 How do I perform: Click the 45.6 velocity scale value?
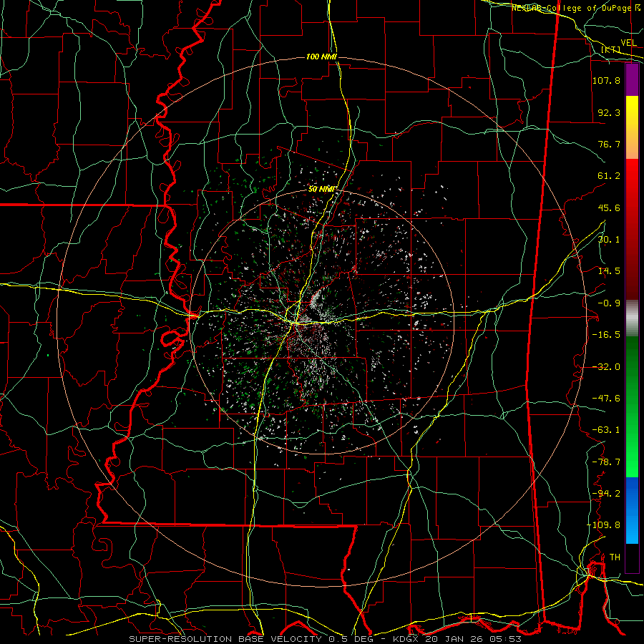[609, 208]
